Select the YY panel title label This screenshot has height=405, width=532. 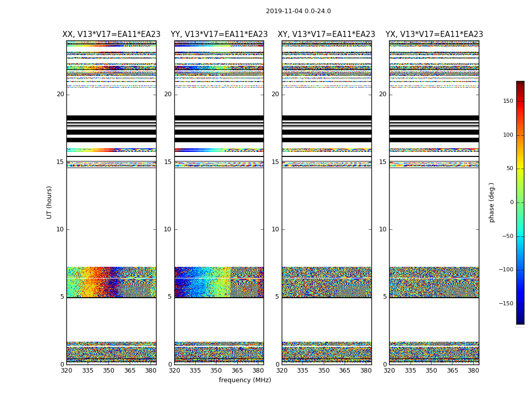pyautogui.click(x=219, y=34)
